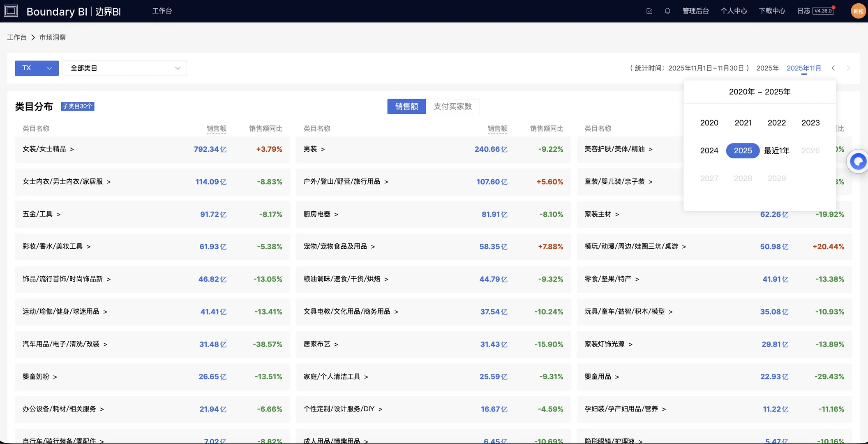Image resolution: width=868 pixels, height=444 pixels.
Task: Click the Boundary BI logo icon
Action: [11, 11]
